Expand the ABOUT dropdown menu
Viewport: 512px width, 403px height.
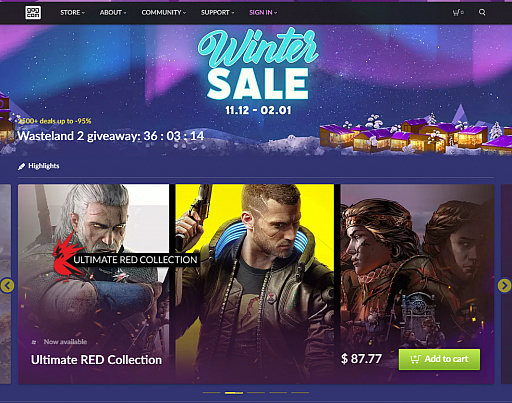(113, 13)
